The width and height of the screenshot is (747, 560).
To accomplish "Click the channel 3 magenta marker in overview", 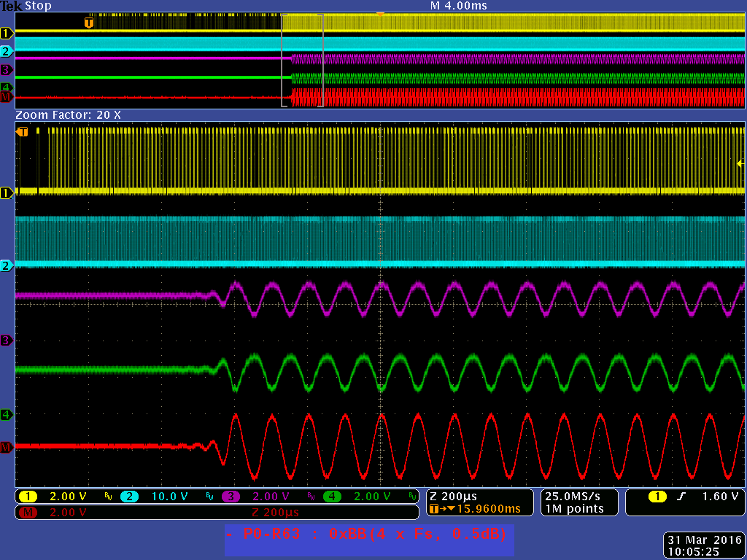I will click(x=6, y=70).
